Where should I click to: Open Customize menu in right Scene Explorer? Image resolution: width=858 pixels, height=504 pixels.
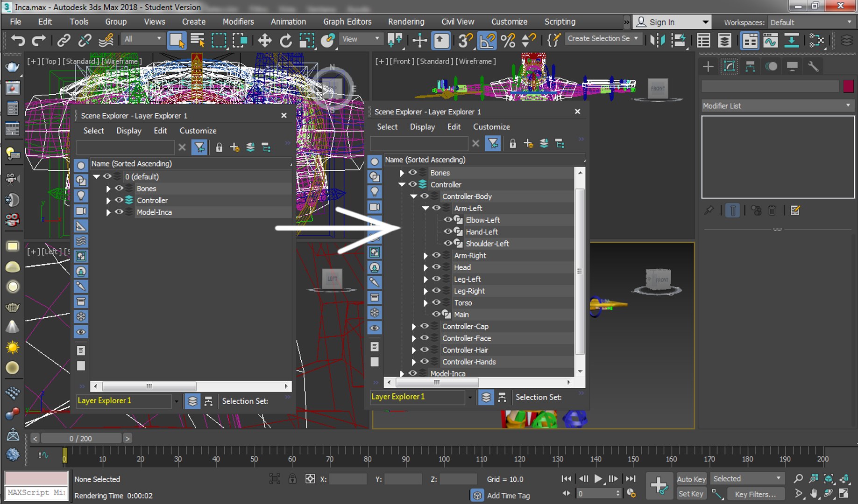point(491,127)
